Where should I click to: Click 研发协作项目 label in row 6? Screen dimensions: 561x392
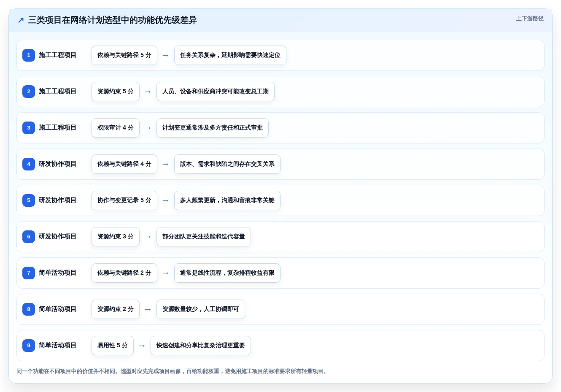58,237
